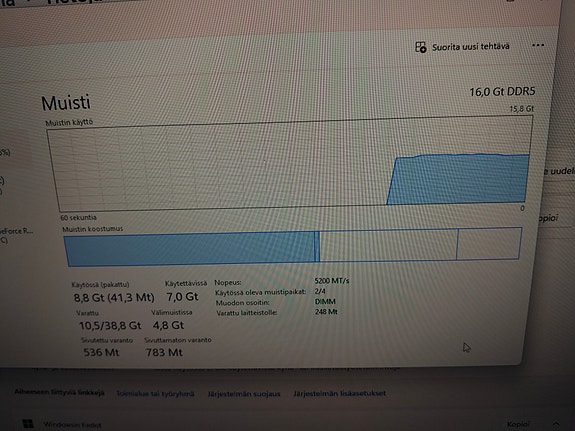This screenshot has height=431, width=575.
Task: Click the standby segment of the composition bar
Action: (x=388, y=245)
